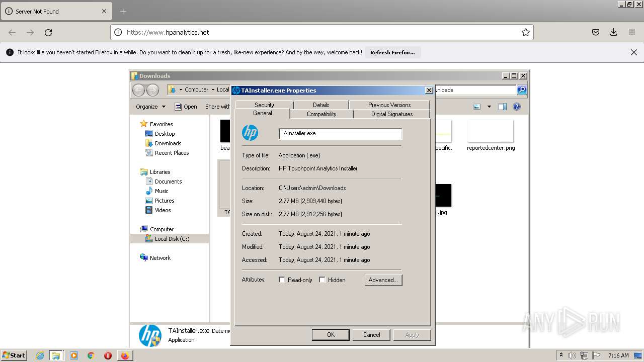Open Recent Places in navigation pane
Viewport: 644px width, 362px height.
(172, 153)
